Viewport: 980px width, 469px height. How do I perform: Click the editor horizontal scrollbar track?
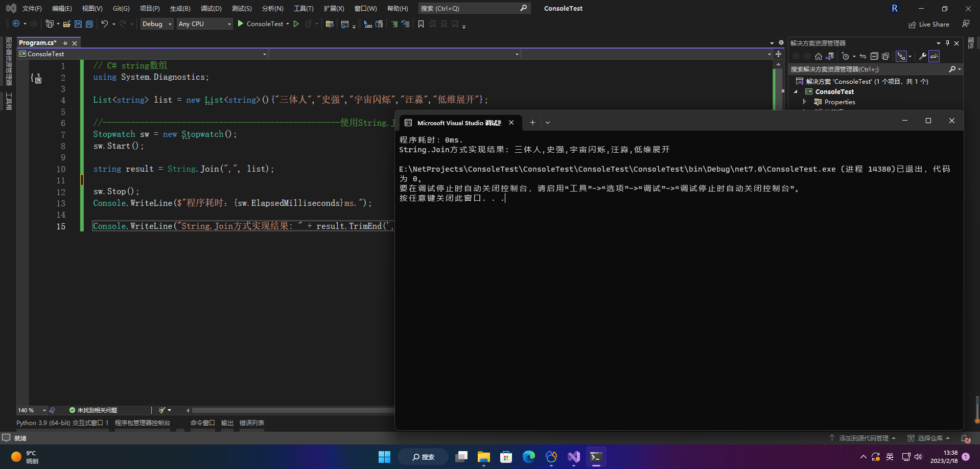[x=293, y=410]
